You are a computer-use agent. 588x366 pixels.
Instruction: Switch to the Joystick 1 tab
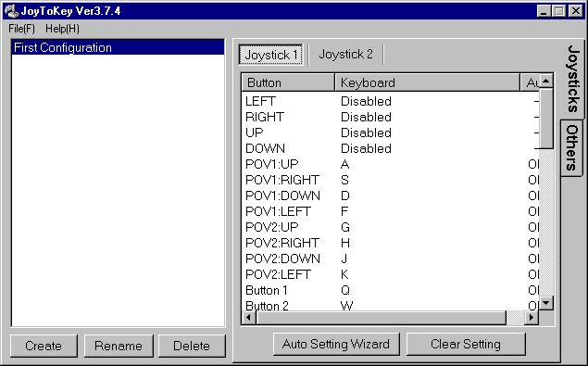point(271,55)
